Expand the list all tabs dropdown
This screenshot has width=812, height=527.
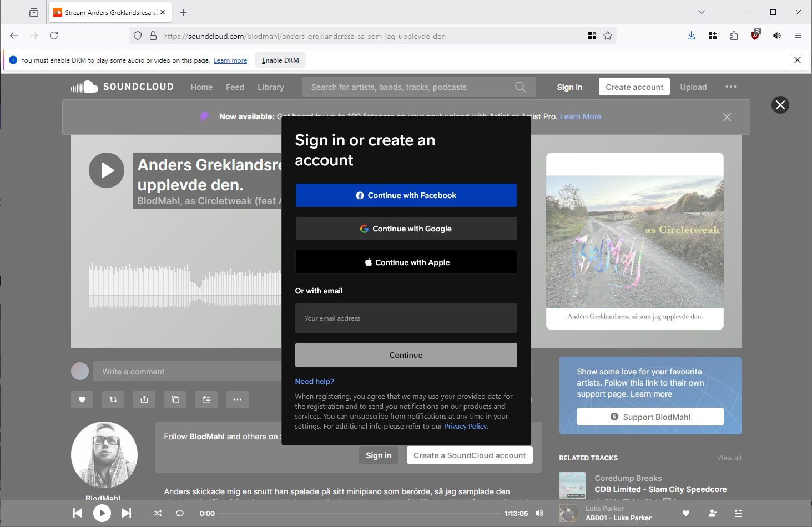pos(702,12)
